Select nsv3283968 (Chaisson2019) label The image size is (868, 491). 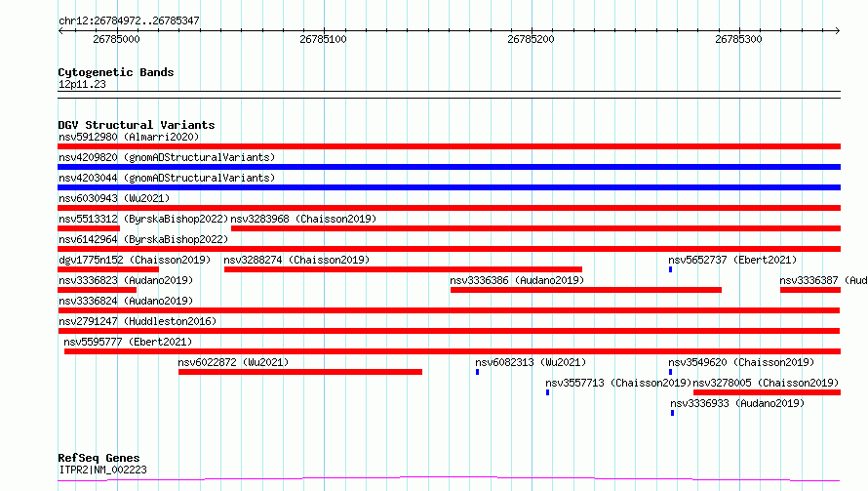303,219
